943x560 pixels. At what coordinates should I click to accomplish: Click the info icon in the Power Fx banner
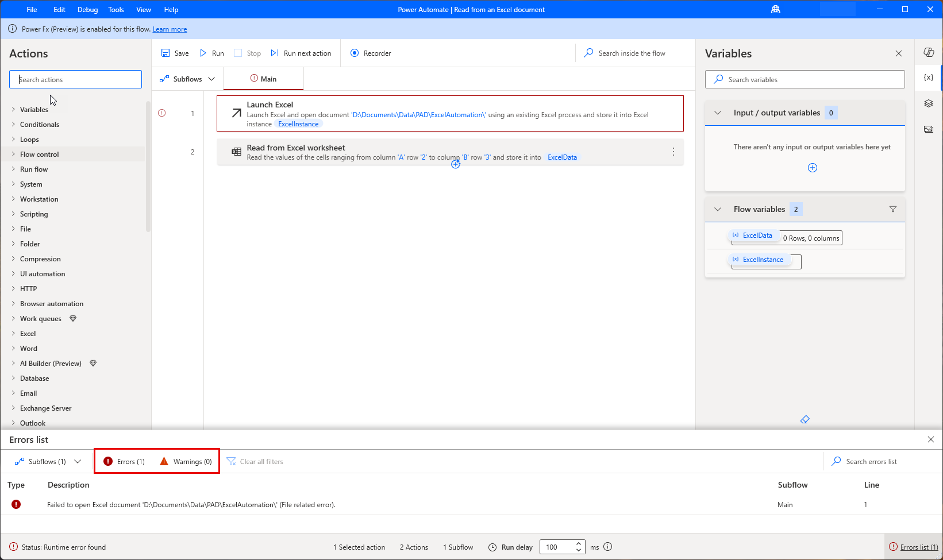click(12, 29)
